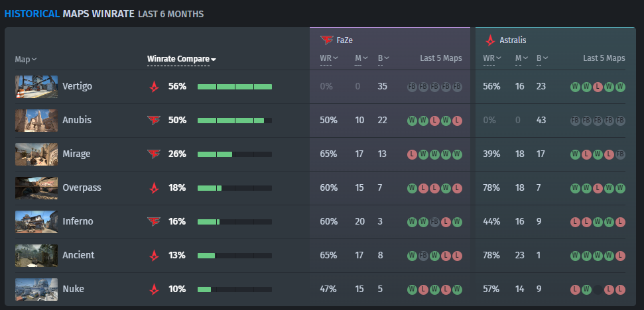Click the FB badge in Astralis Mirage row
The height and width of the screenshot is (310, 644).
620,154
